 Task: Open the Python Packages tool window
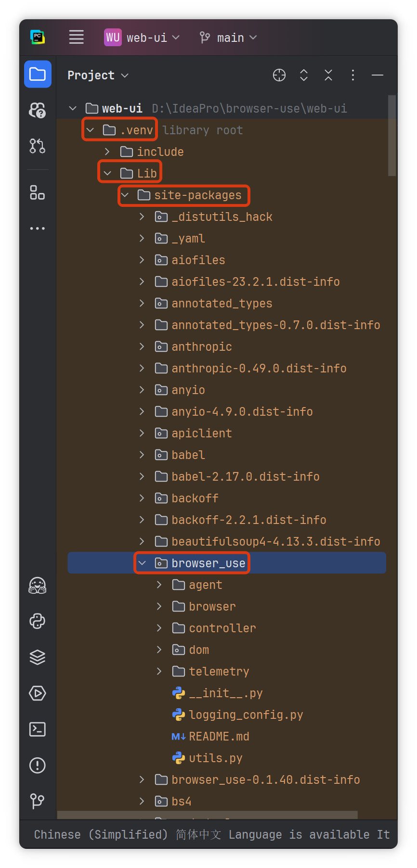point(38,657)
